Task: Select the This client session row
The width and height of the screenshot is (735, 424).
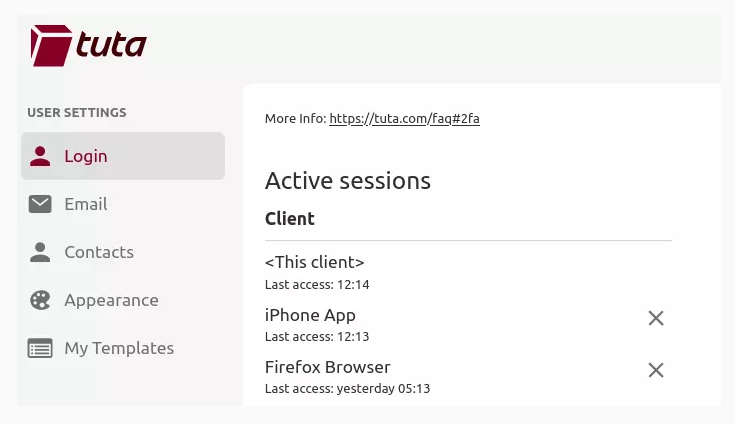Action: point(314,263)
